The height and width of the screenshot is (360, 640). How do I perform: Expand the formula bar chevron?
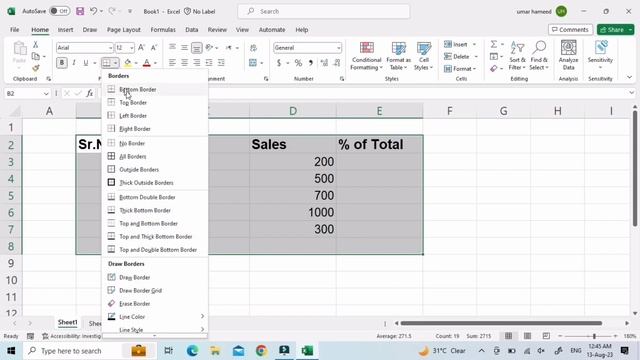tap(631, 93)
